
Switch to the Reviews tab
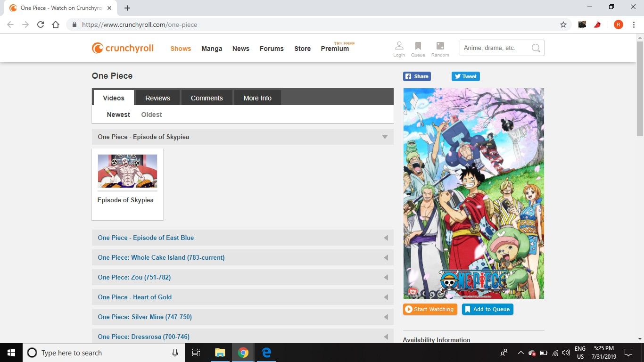(157, 98)
